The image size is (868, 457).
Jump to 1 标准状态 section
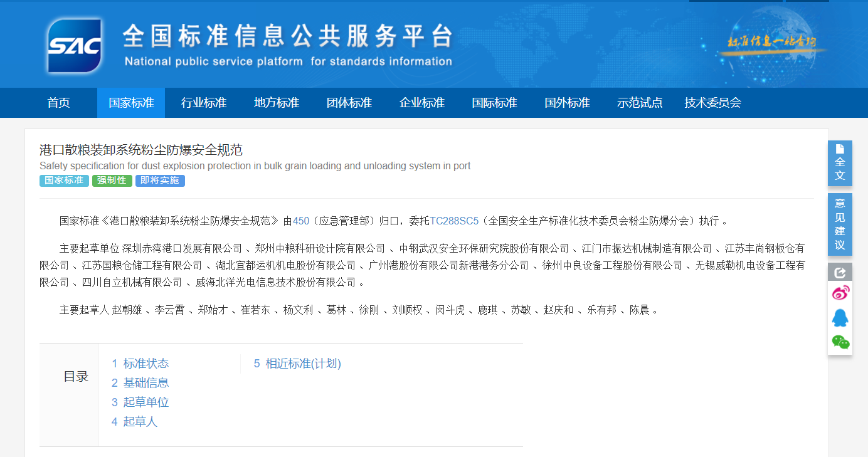140,364
